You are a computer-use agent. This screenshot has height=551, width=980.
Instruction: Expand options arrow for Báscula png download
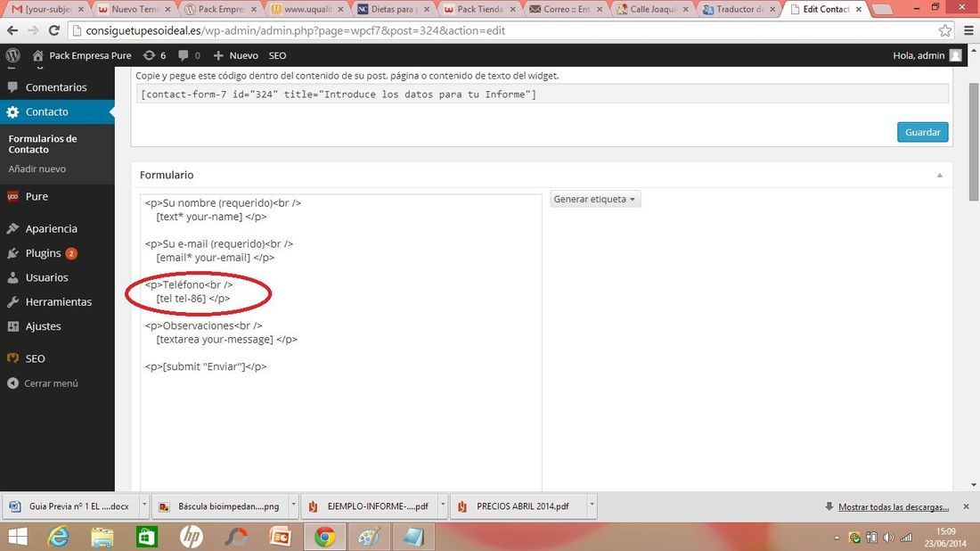coord(294,504)
